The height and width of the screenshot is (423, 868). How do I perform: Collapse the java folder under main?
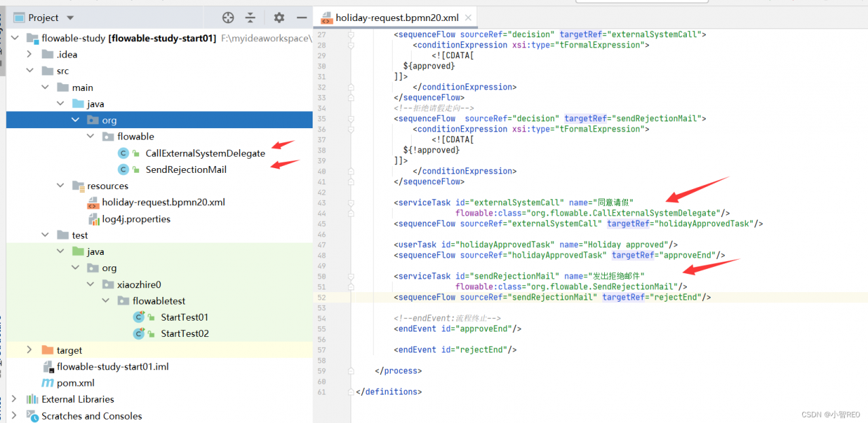coord(60,104)
